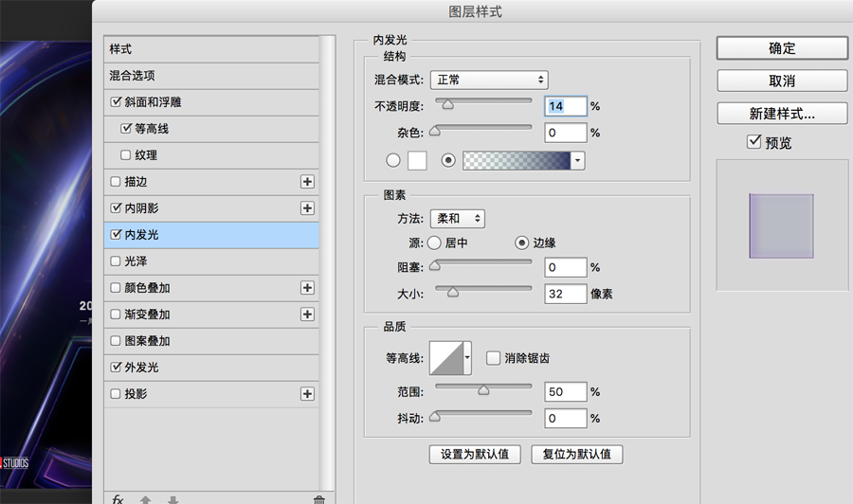Click plus icon next to Inner Shadow
This screenshot has width=853, height=504.
click(307, 208)
